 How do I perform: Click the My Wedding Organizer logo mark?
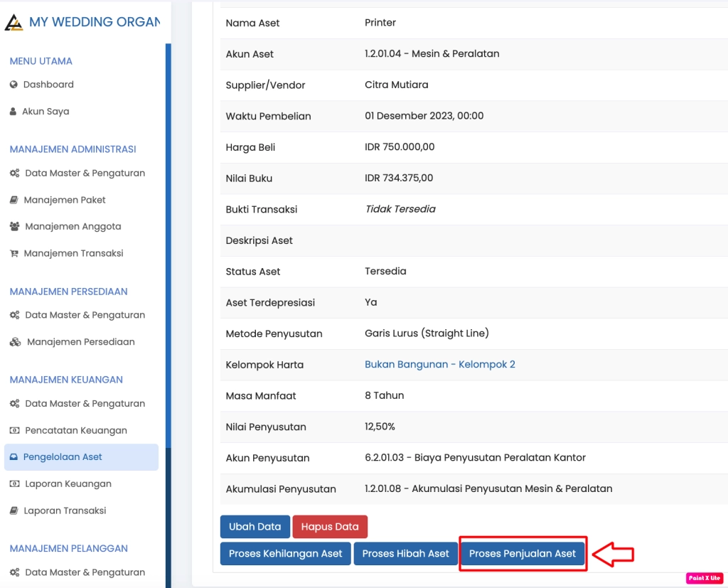click(x=14, y=21)
